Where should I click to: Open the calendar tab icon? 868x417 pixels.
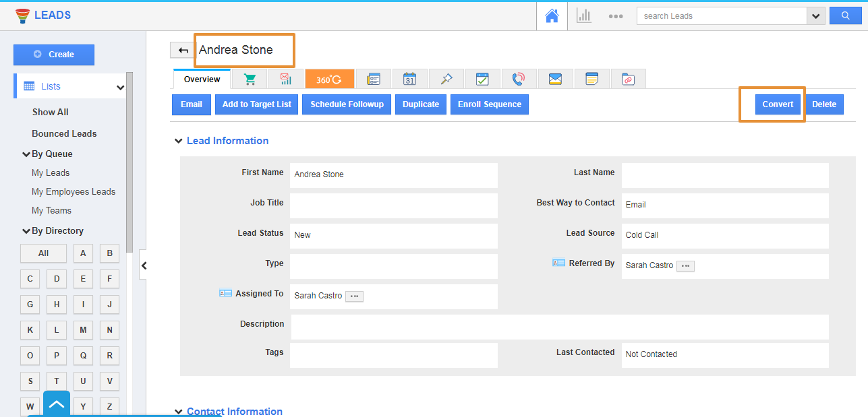(409, 79)
